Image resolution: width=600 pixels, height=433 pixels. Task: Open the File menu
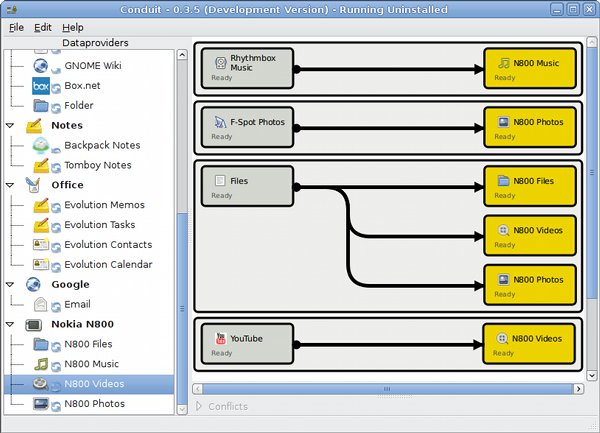16,28
